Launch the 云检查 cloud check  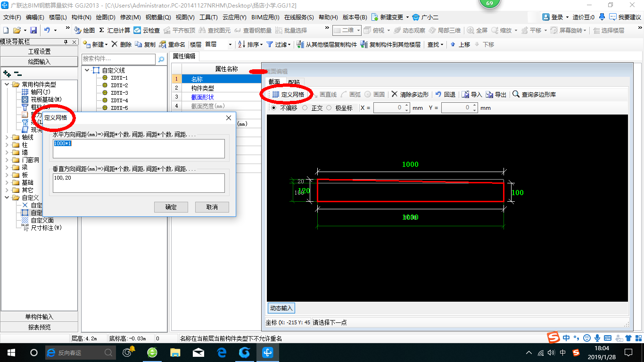coord(147,30)
